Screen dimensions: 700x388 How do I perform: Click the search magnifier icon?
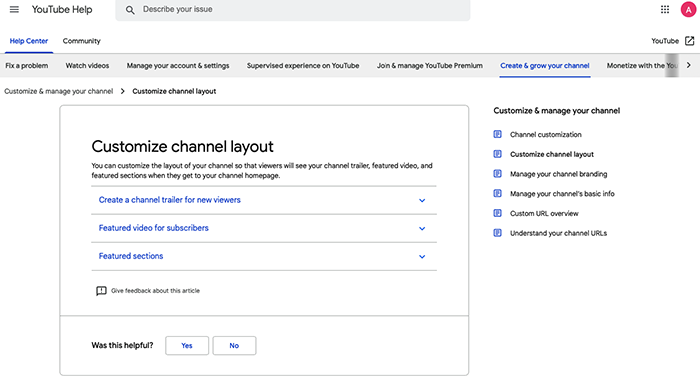130,10
